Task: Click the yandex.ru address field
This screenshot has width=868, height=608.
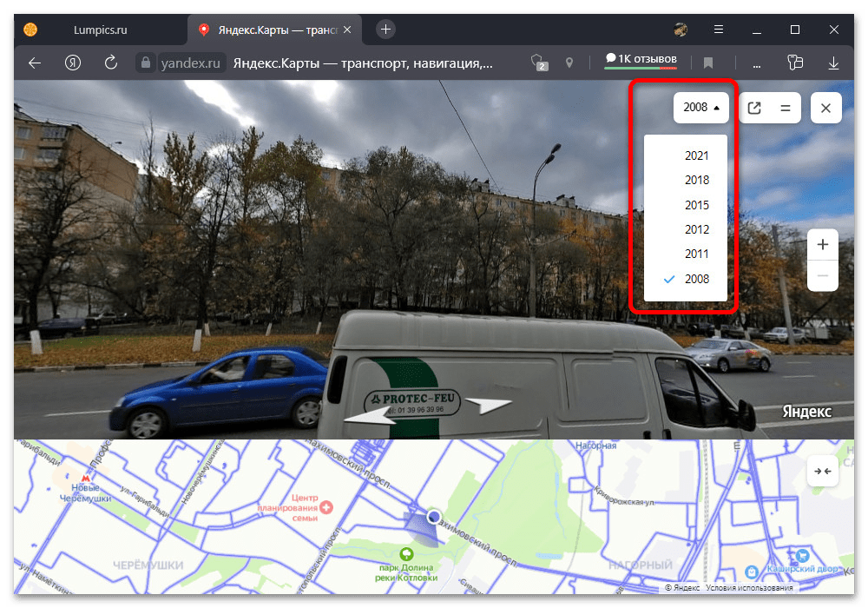Action: [x=192, y=63]
